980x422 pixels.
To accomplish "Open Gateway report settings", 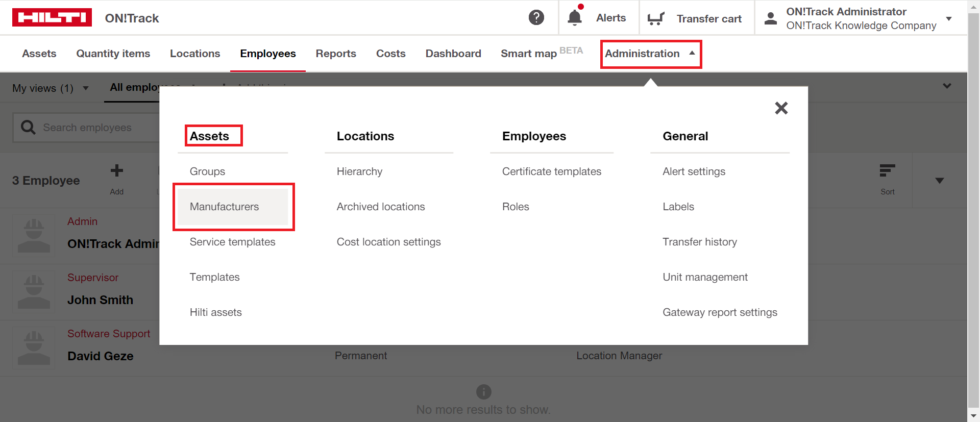I will click(720, 312).
